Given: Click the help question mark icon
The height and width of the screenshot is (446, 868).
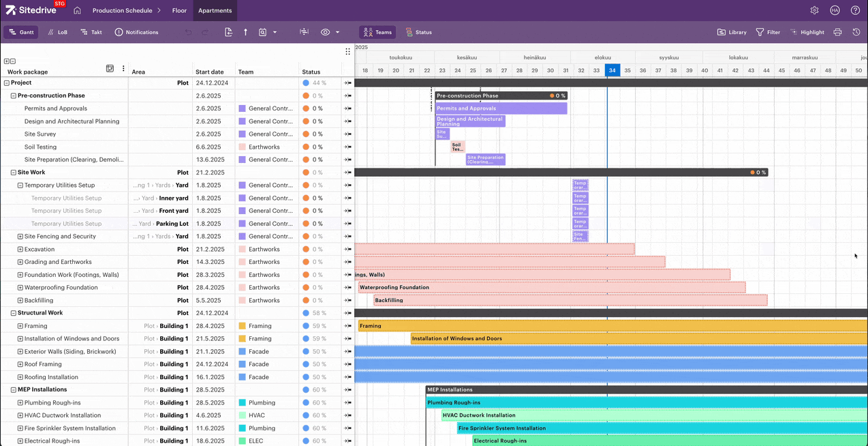Looking at the screenshot, I should click(x=855, y=11).
